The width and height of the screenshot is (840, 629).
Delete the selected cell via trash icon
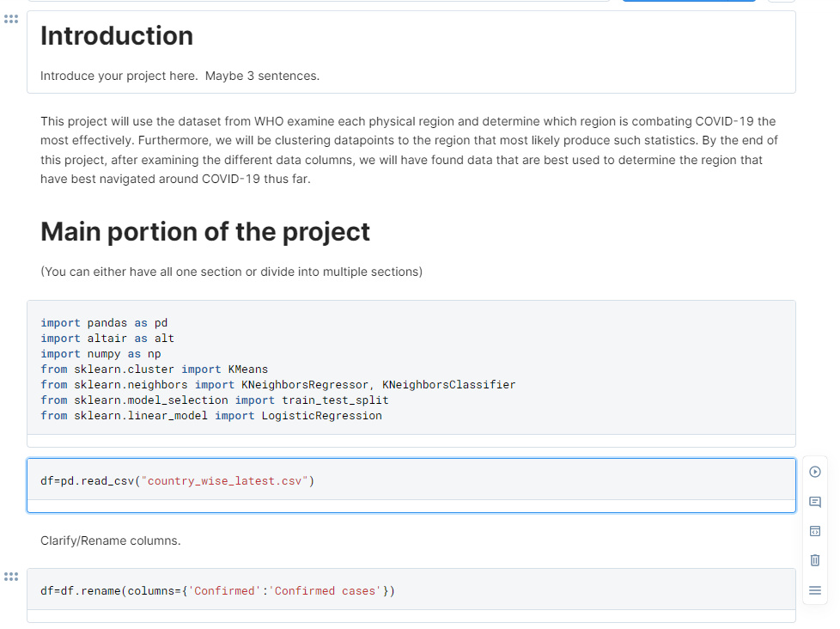pos(814,560)
